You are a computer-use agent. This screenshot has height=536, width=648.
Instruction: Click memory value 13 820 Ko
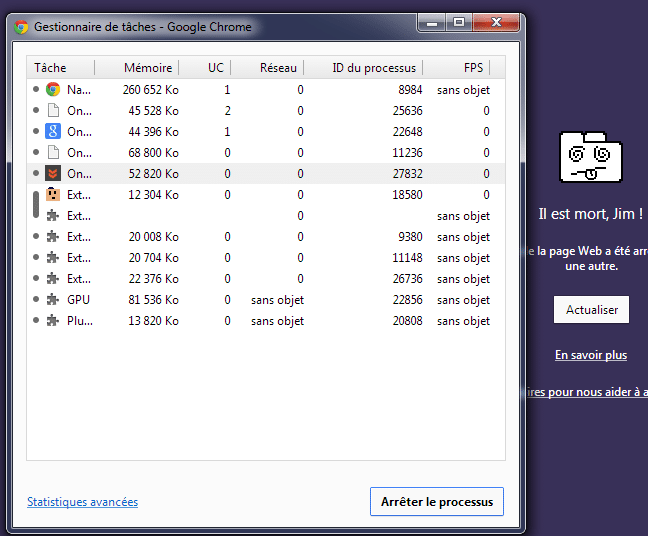(x=153, y=321)
